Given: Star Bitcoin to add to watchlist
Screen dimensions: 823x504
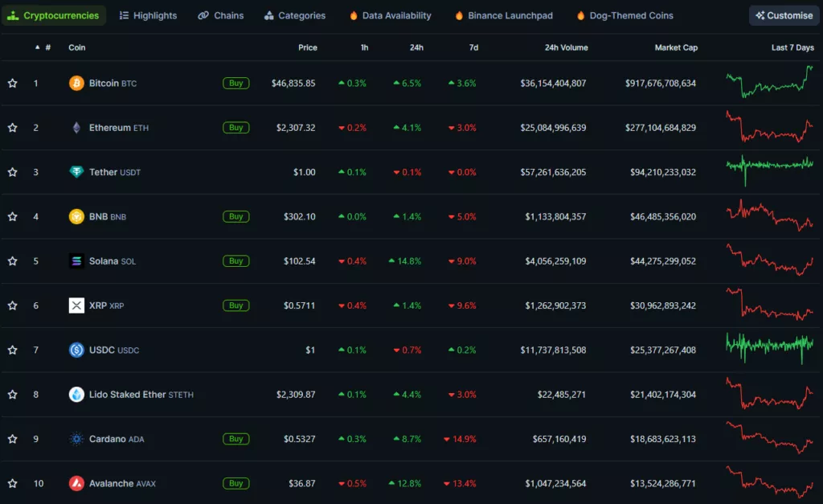Looking at the screenshot, I should tap(13, 84).
